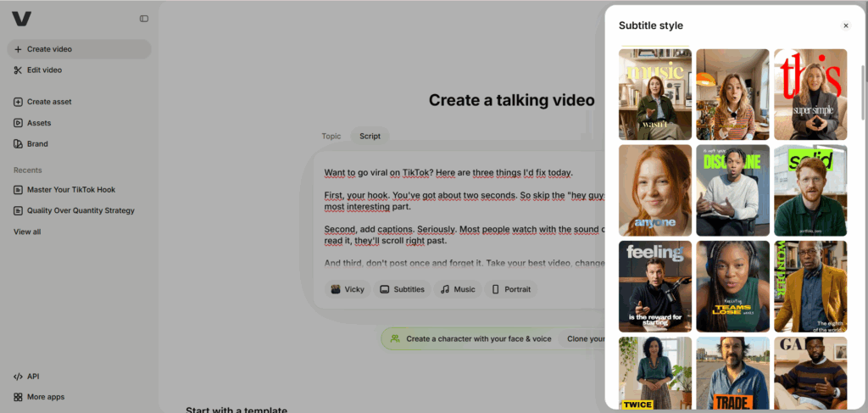Viewport: 868px width, 413px height.
Task: Click the Vicky avatar icon
Action: click(x=336, y=289)
